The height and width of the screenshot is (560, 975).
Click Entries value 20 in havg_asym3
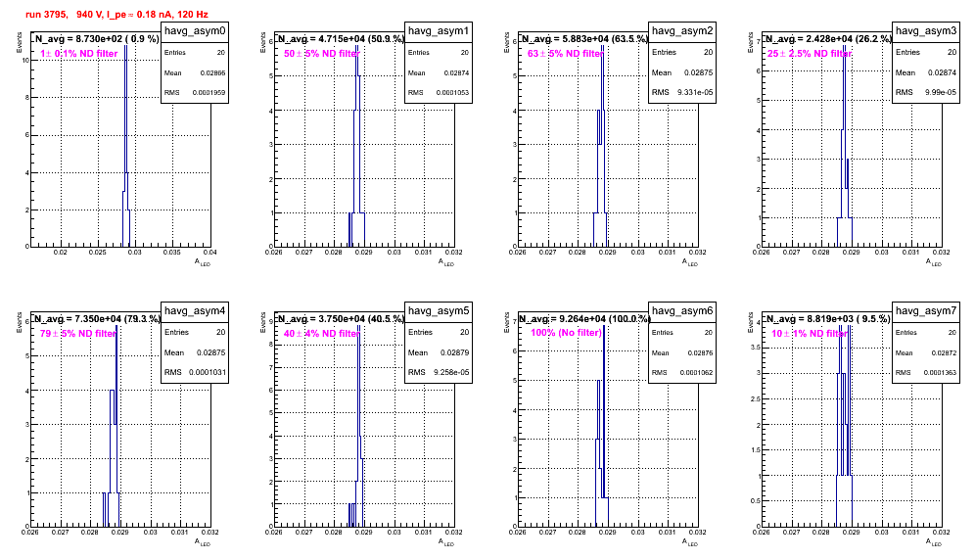tap(952, 52)
